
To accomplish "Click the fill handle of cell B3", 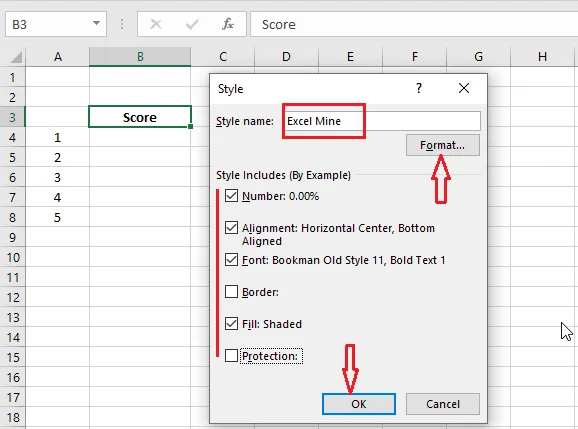I will (191, 126).
